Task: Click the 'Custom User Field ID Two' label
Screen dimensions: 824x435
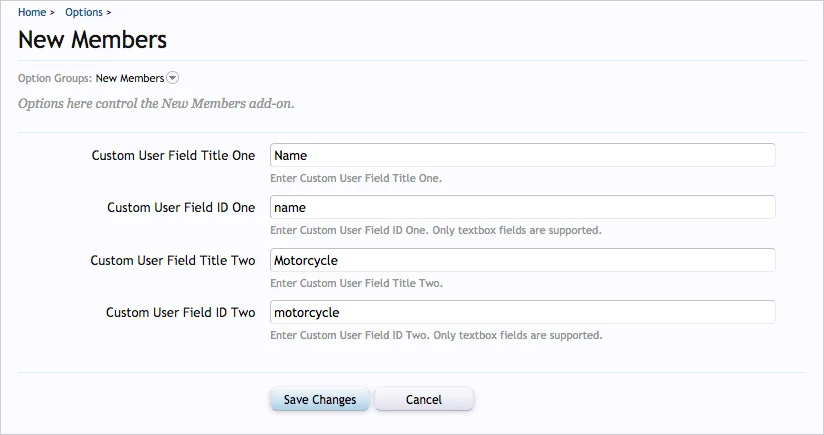Action: point(181,312)
